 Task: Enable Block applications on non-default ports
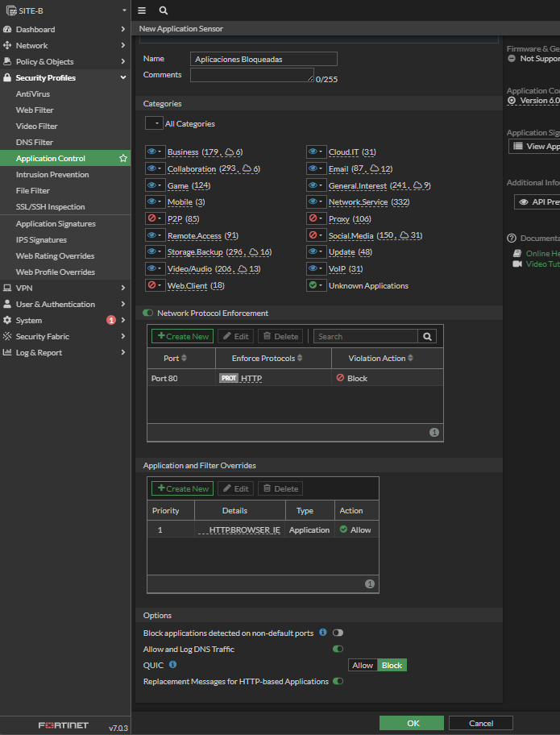pyautogui.click(x=338, y=633)
